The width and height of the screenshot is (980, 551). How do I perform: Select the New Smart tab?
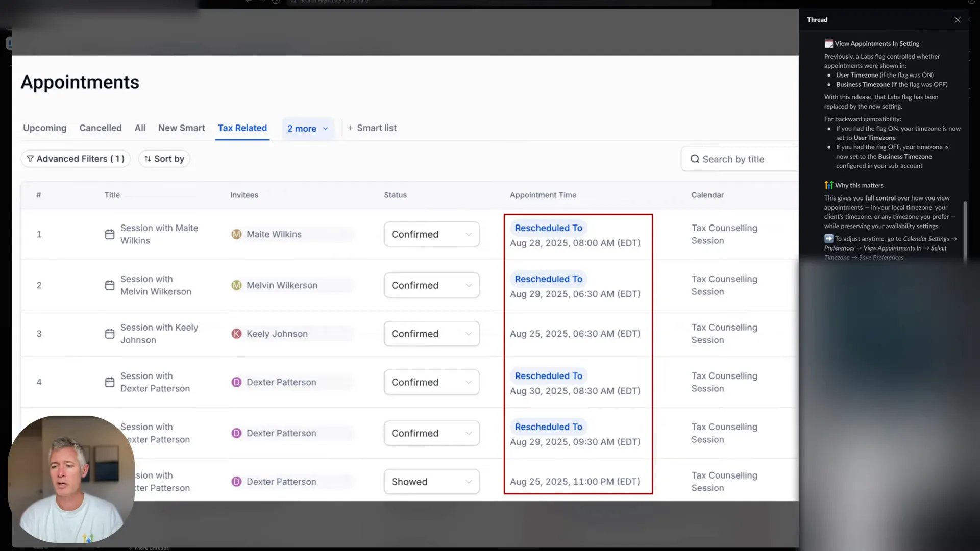point(181,128)
